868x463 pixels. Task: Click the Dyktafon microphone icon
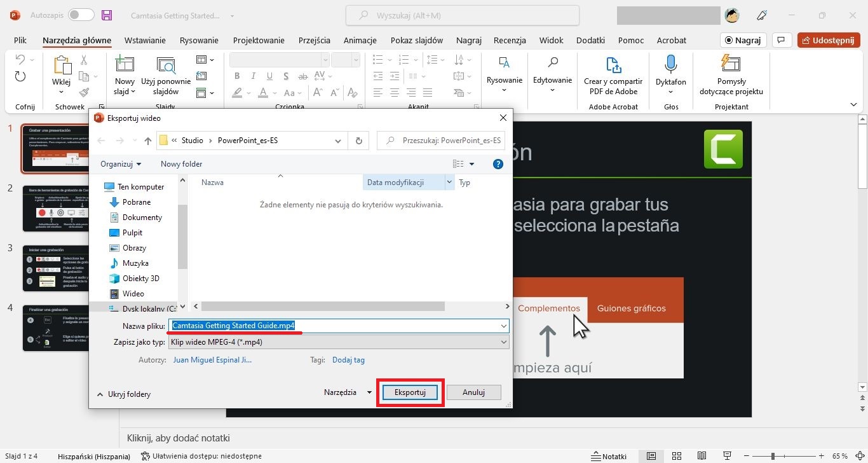click(670, 64)
